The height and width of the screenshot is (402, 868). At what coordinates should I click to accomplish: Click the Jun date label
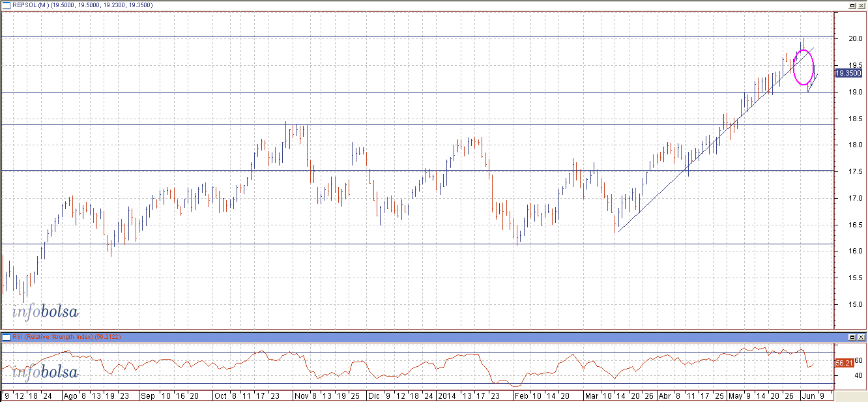pos(807,395)
